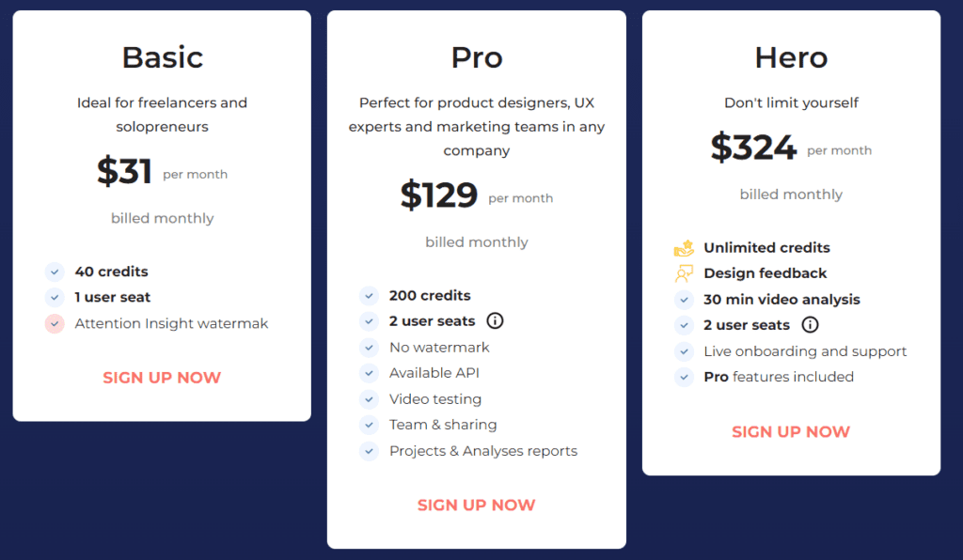Select the Pro plan heading
This screenshot has height=560, width=963.
477,57
